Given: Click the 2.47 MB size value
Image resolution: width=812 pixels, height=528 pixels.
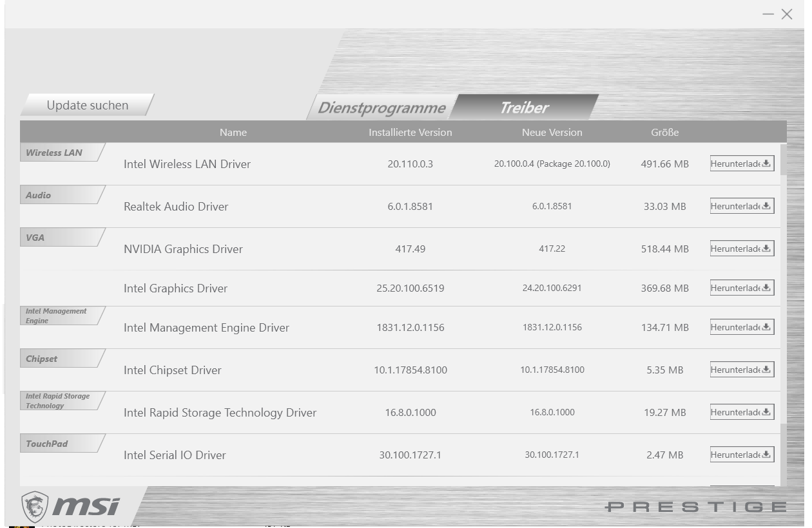Looking at the screenshot, I should [x=664, y=455].
